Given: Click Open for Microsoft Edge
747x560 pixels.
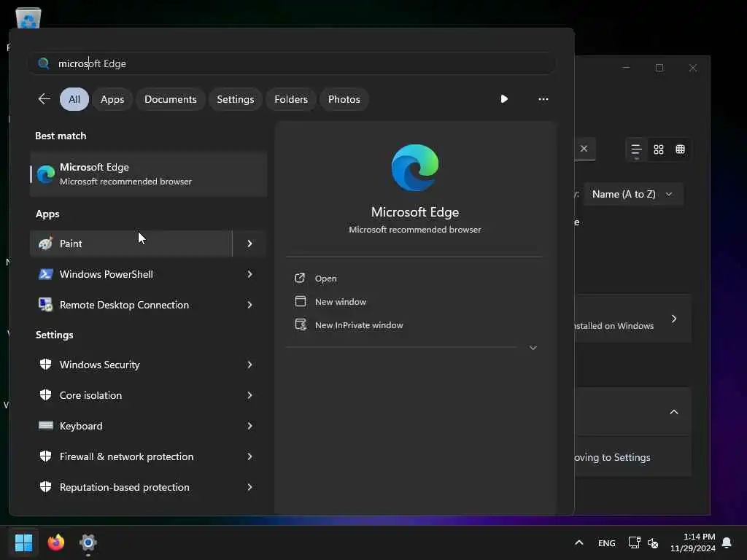Looking at the screenshot, I should coord(326,279).
